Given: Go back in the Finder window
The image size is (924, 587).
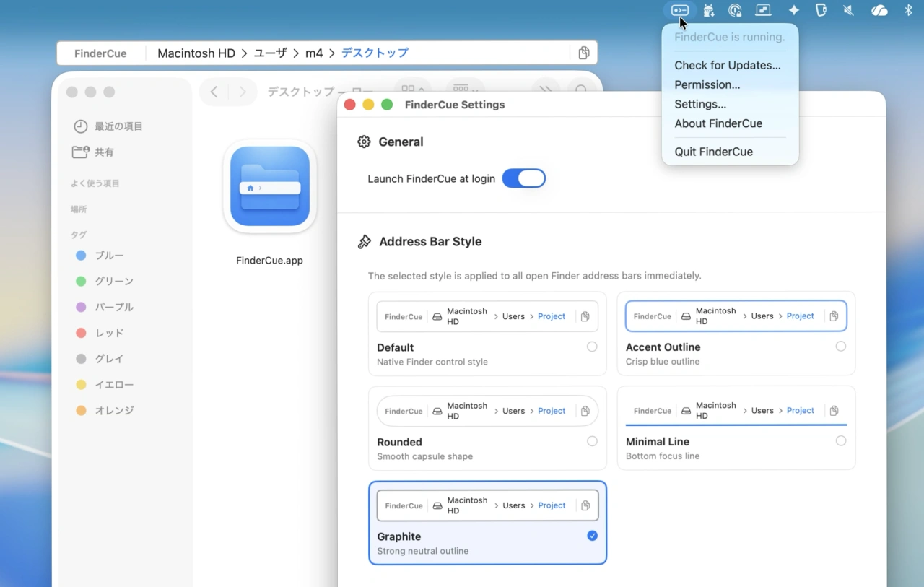Looking at the screenshot, I should pos(214,92).
